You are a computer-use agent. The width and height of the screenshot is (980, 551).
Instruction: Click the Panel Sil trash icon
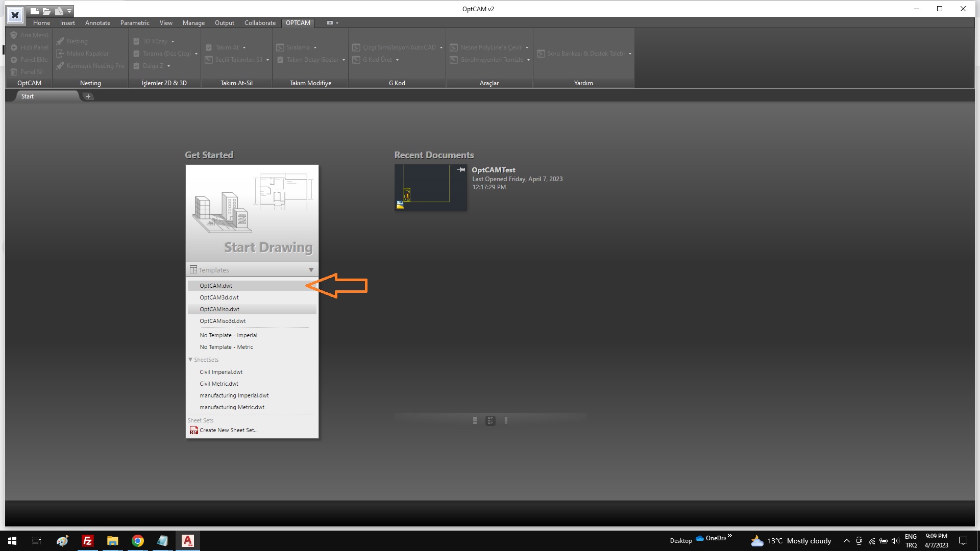14,72
